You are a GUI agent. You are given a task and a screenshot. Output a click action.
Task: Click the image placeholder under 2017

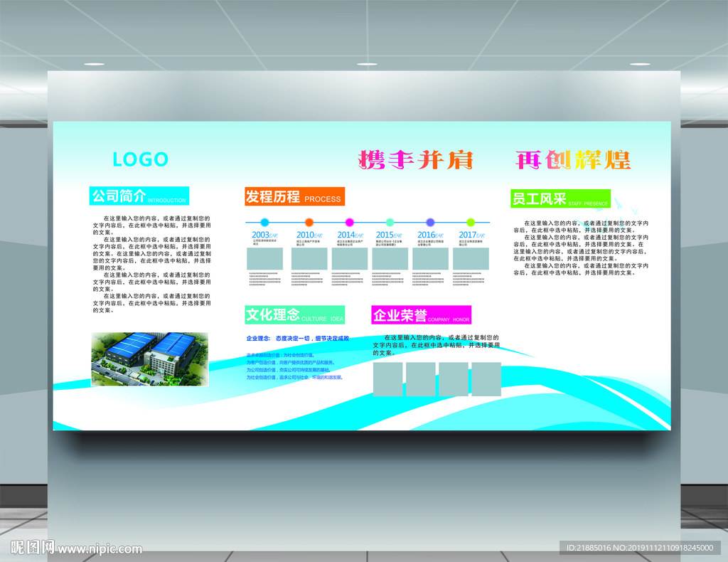tap(471, 259)
